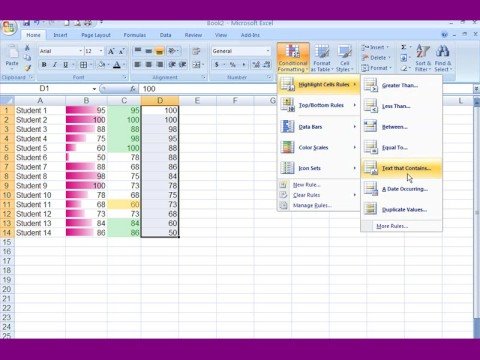Click the Copy icon
The height and width of the screenshot is (360, 480).
[27, 58]
